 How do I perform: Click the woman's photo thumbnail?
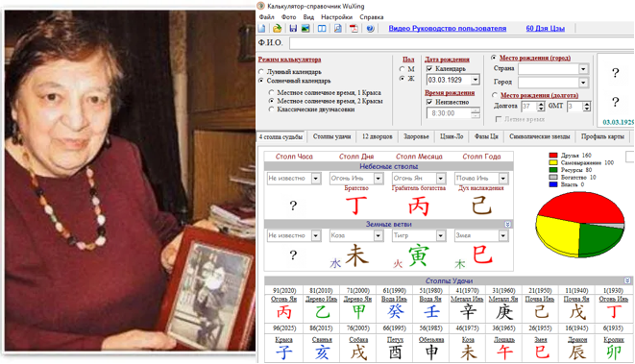[130, 181]
